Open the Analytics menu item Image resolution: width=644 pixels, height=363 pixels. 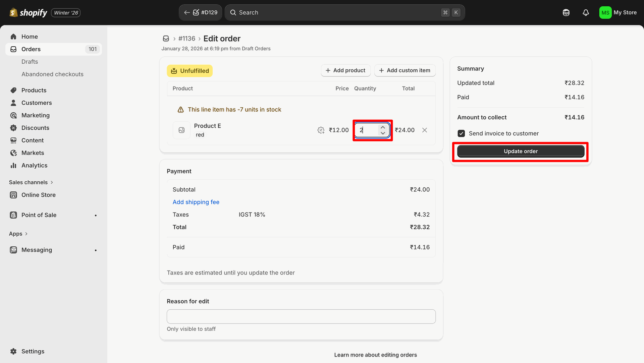click(x=34, y=165)
